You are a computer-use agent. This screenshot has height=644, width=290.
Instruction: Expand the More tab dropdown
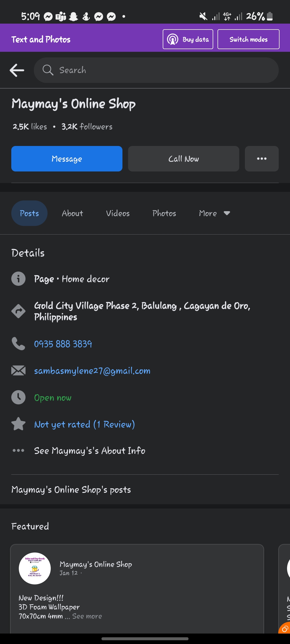click(x=214, y=213)
